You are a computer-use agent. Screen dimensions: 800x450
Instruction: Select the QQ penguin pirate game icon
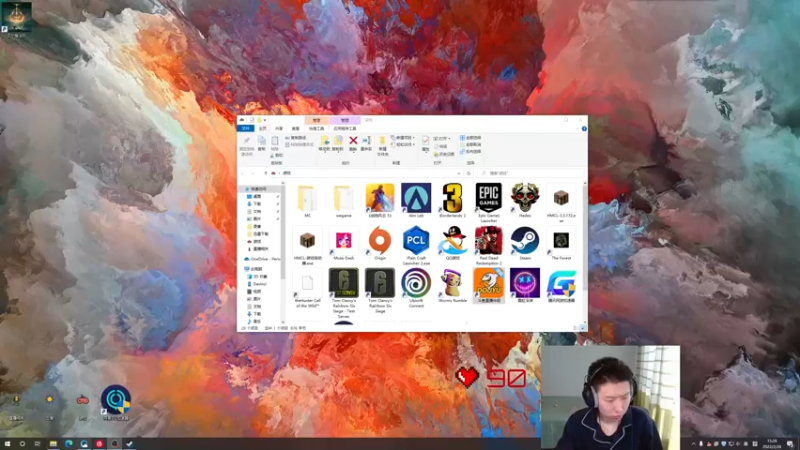[453, 243]
